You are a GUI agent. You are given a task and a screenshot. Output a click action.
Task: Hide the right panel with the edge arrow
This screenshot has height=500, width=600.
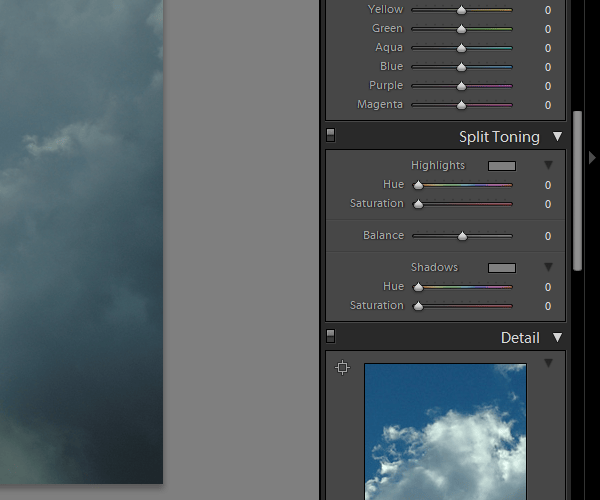coord(592,157)
